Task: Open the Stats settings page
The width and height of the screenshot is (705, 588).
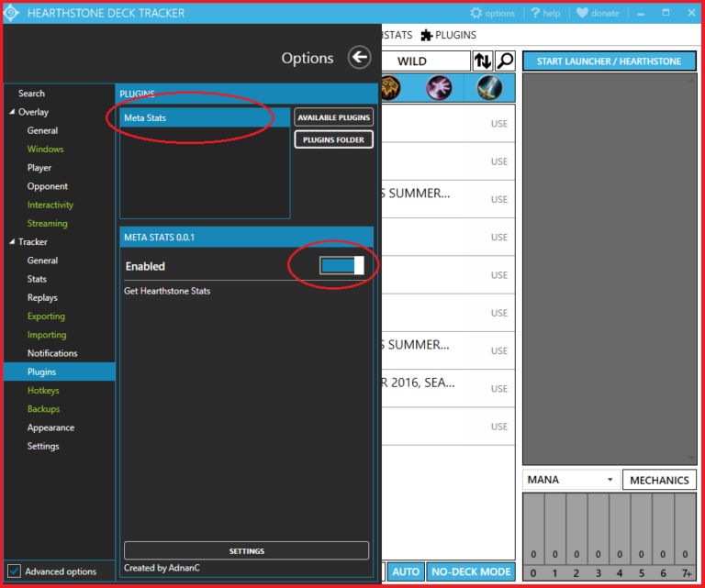Action: pyautogui.click(x=37, y=279)
